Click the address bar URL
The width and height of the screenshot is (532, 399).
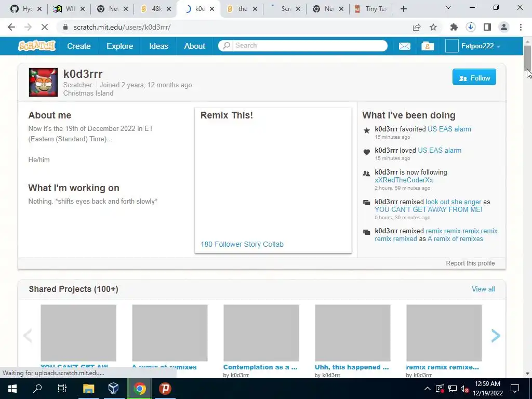click(122, 27)
